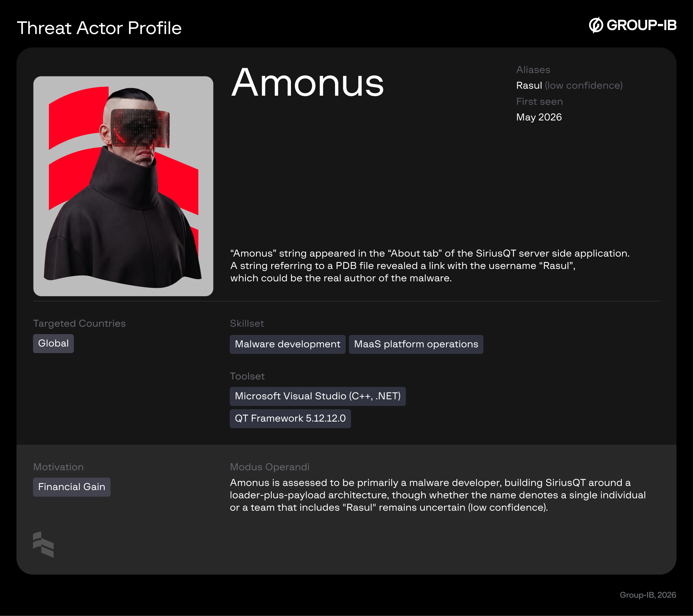Open the Amonus threat actor portrait
The width and height of the screenshot is (693, 616).
(x=123, y=186)
